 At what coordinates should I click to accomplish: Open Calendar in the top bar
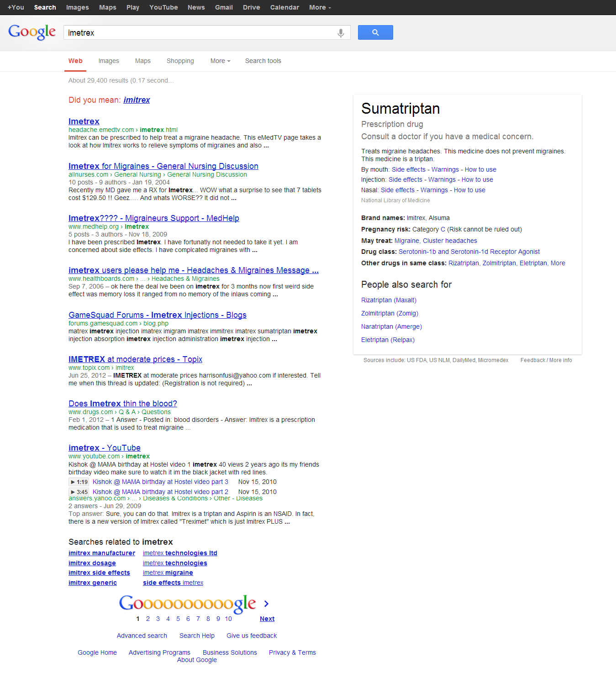pos(284,7)
